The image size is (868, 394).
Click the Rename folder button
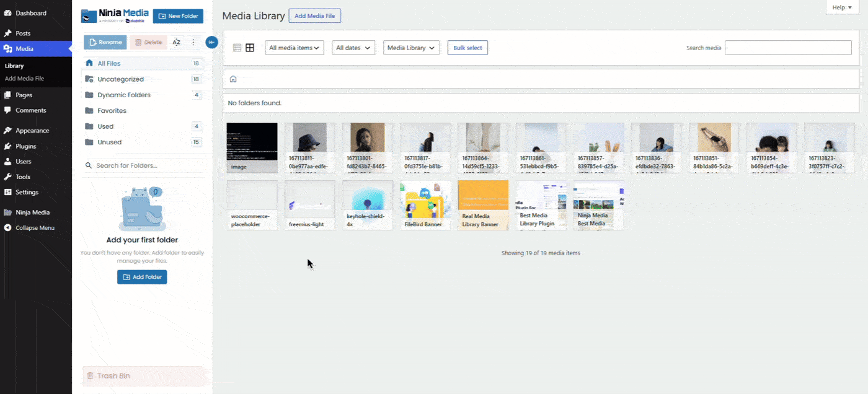pyautogui.click(x=105, y=42)
